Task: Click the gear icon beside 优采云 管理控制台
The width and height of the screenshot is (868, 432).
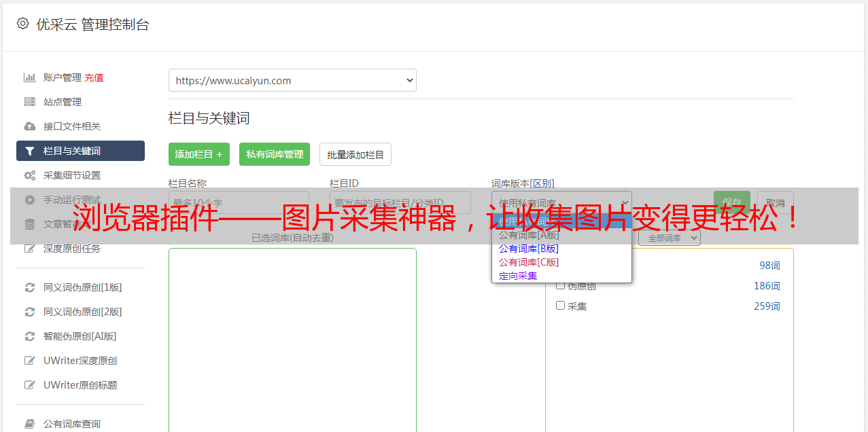Action: pyautogui.click(x=22, y=24)
